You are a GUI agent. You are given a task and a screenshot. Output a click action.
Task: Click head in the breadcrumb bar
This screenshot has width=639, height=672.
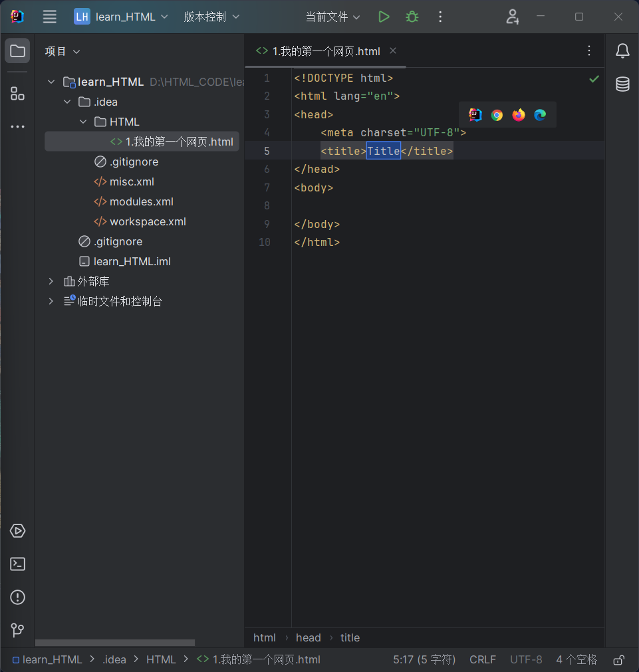[308, 637]
